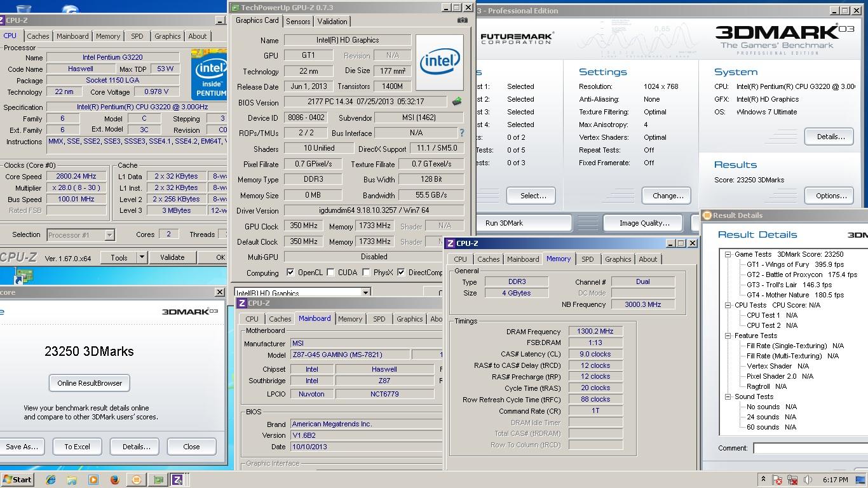This screenshot has height=488, width=868.
Task: Collapse the Feature Tests tree node
Action: [728, 335]
